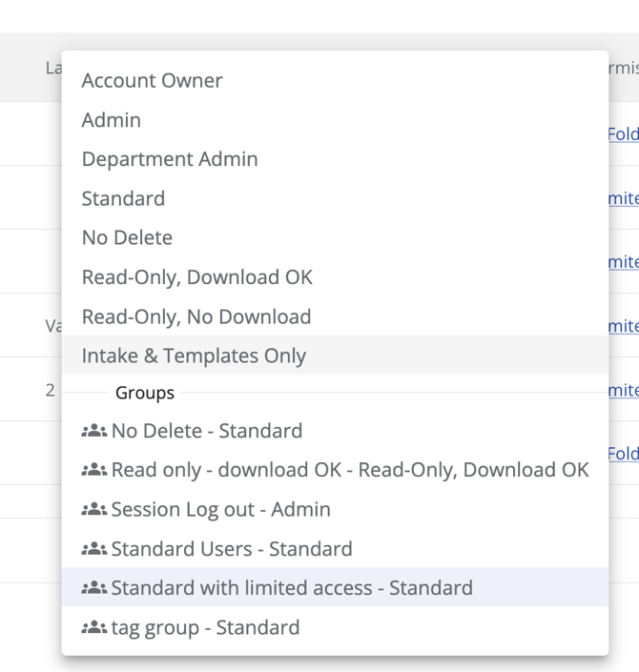Image resolution: width=639 pixels, height=672 pixels.
Task: Pick the Department Admin option
Action: click(x=170, y=159)
